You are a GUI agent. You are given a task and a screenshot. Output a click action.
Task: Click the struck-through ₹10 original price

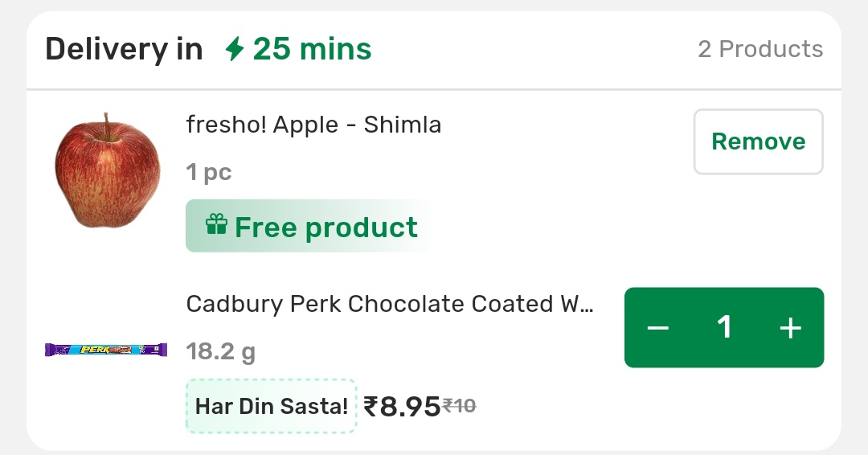tap(460, 406)
